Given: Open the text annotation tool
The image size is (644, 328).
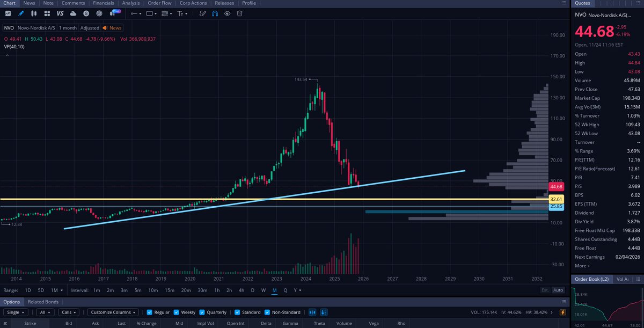Looking at the screenshot, I should [181, 13].
